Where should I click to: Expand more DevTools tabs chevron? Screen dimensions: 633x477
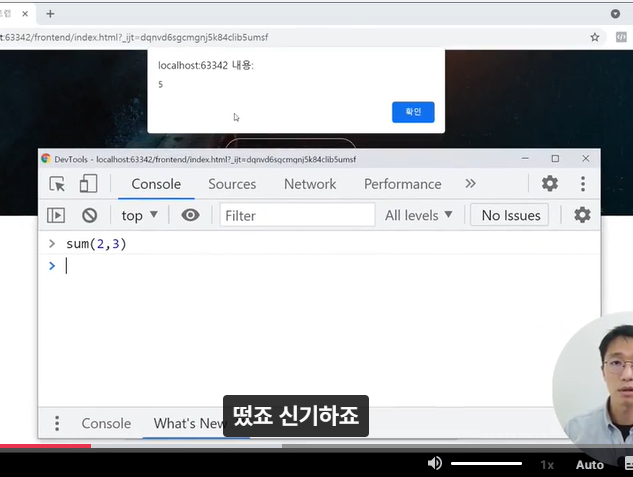[x=470, y=184]
